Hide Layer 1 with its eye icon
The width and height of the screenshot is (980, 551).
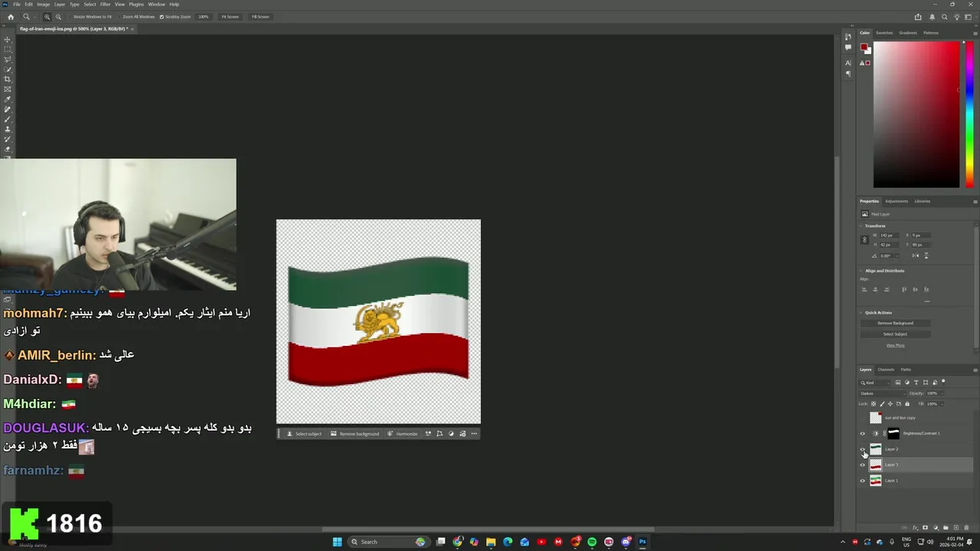[862, 481]
